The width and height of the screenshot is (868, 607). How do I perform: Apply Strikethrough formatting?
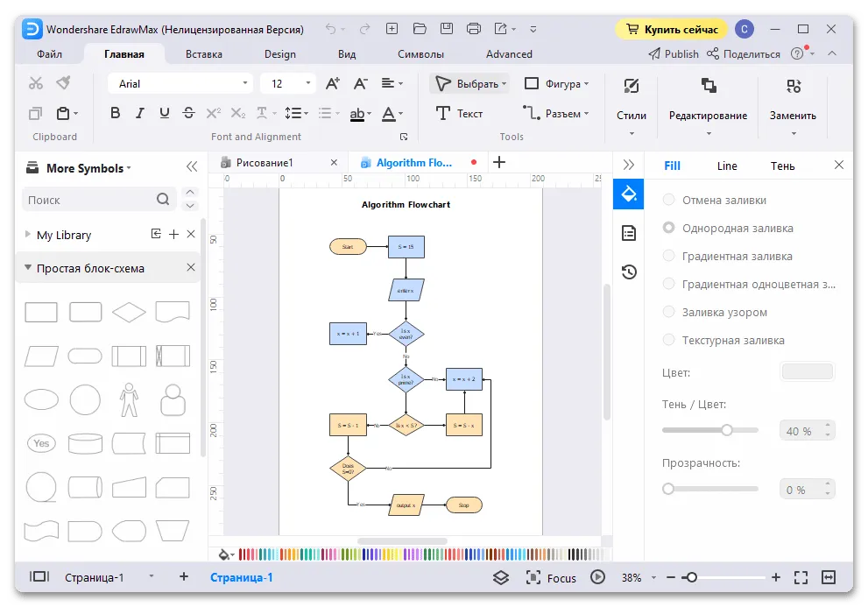[189, 113]
